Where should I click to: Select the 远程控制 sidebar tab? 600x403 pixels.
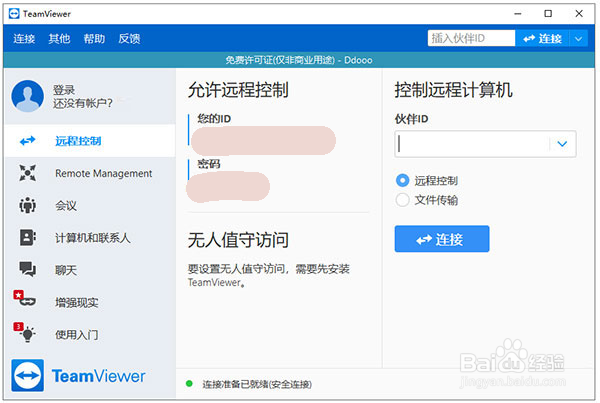[90, 141]
